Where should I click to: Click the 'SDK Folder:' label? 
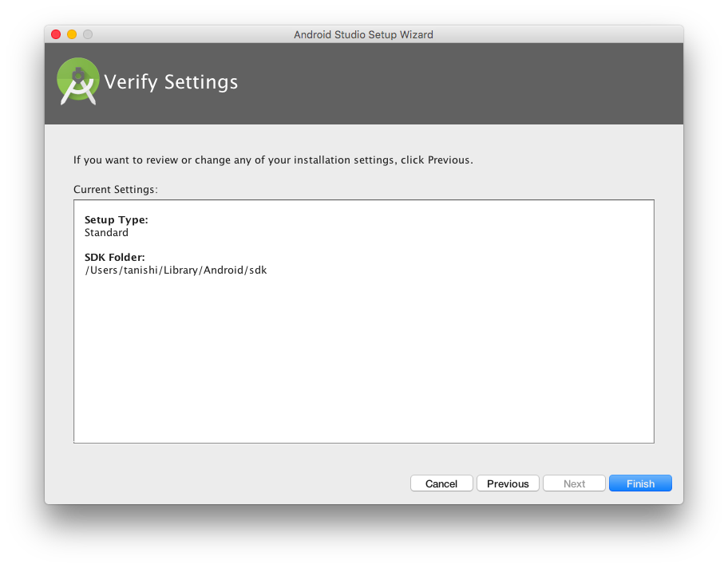[115, 257]
